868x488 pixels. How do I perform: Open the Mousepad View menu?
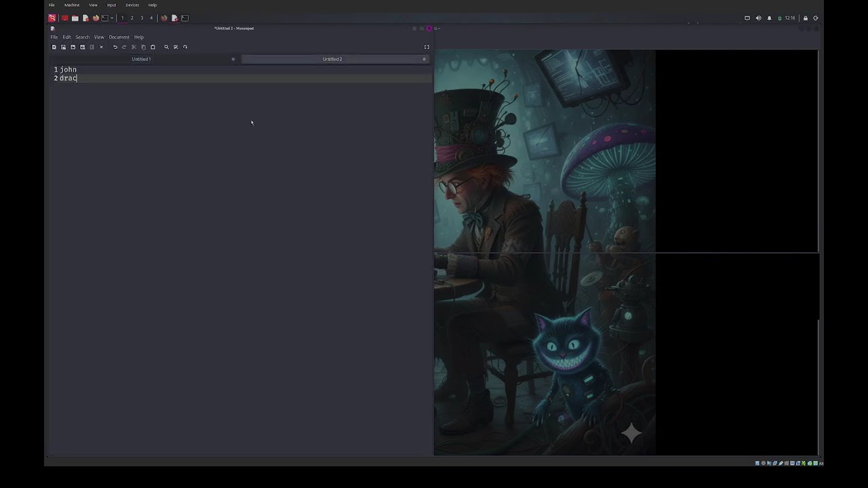point(99,37)
